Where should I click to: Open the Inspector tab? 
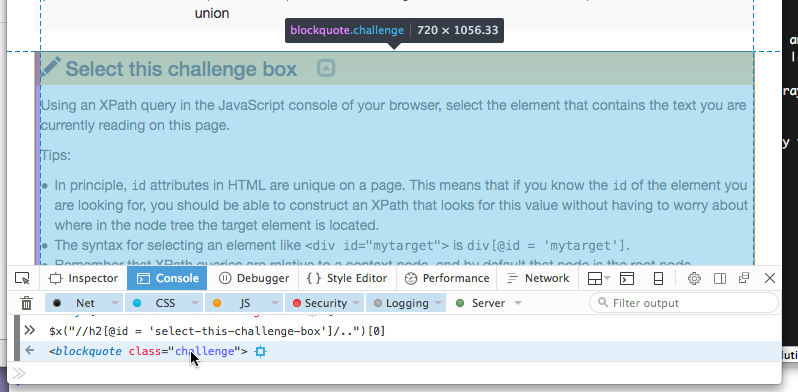coord(83,278)
